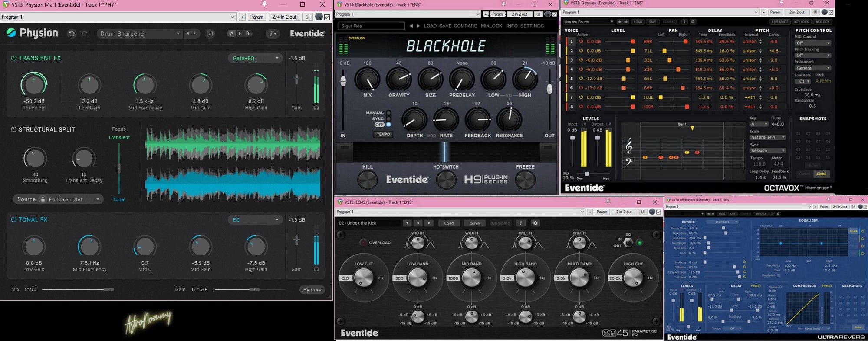Click the Physion Bypass button
This screenshot has height=341, width=868.
312,290
